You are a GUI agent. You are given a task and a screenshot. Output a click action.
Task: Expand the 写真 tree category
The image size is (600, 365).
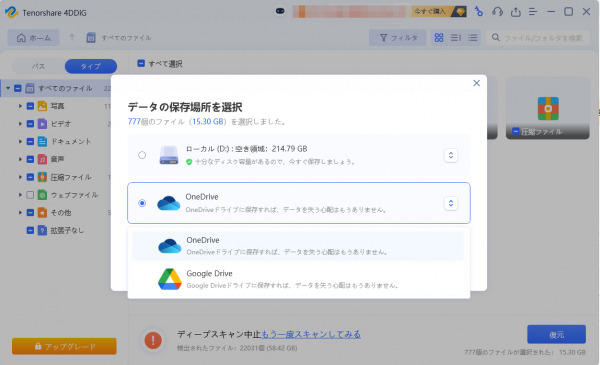click(x=20, y=106)
